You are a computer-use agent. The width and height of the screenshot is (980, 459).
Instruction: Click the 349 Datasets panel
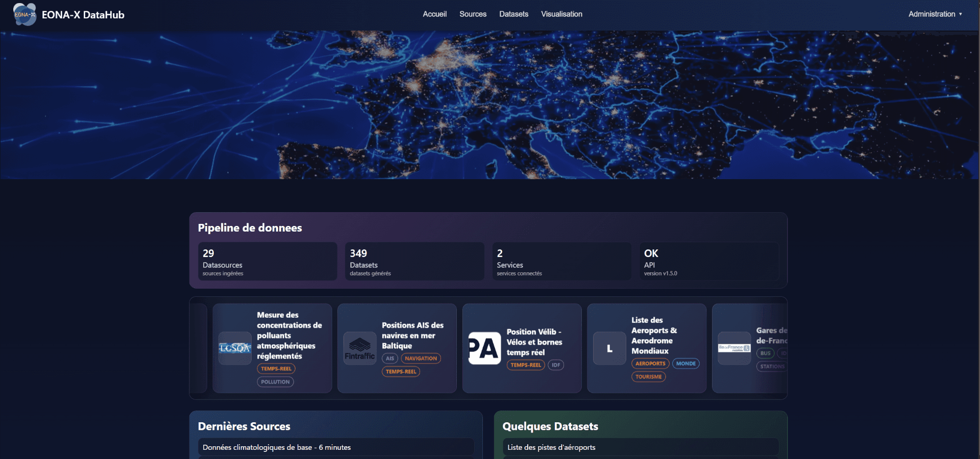(414, 261)
